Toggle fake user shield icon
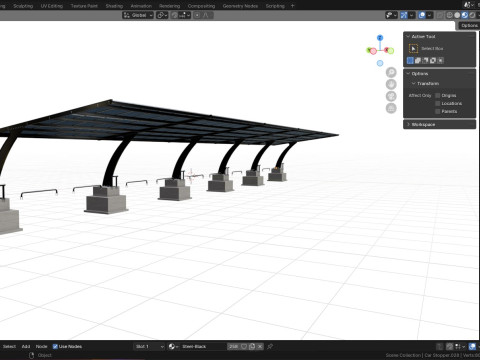The image size is (480, 360). pos(244,347)
